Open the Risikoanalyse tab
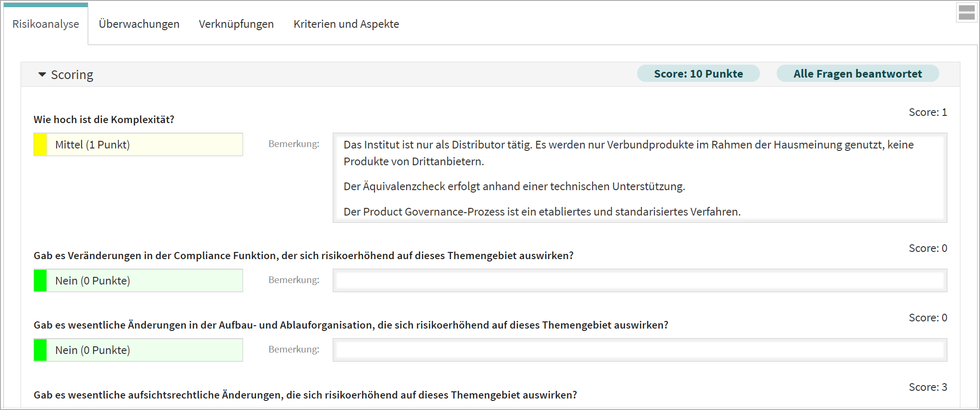The height and width of the screenshot is (410, 980). click(x=46, y=24)
